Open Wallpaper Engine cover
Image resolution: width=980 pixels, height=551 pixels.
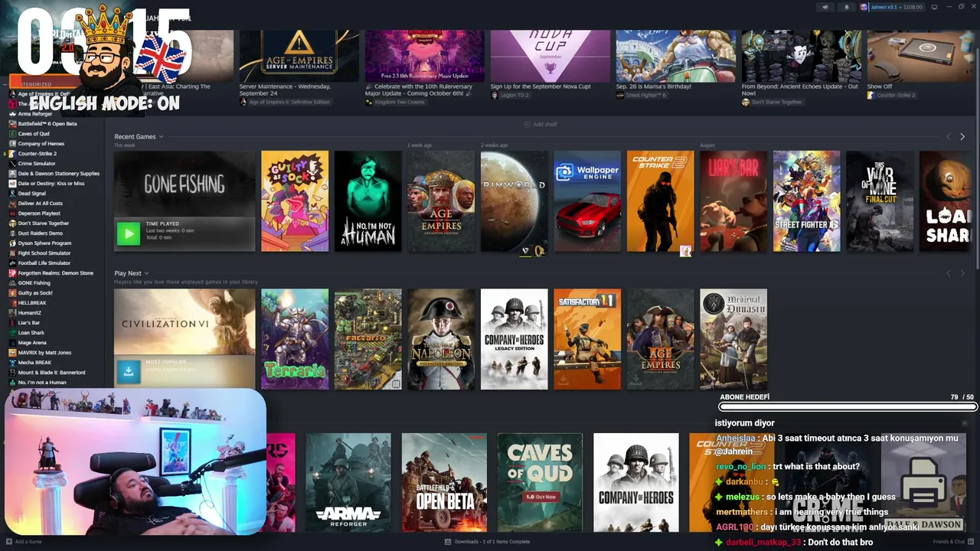[587, 201]
